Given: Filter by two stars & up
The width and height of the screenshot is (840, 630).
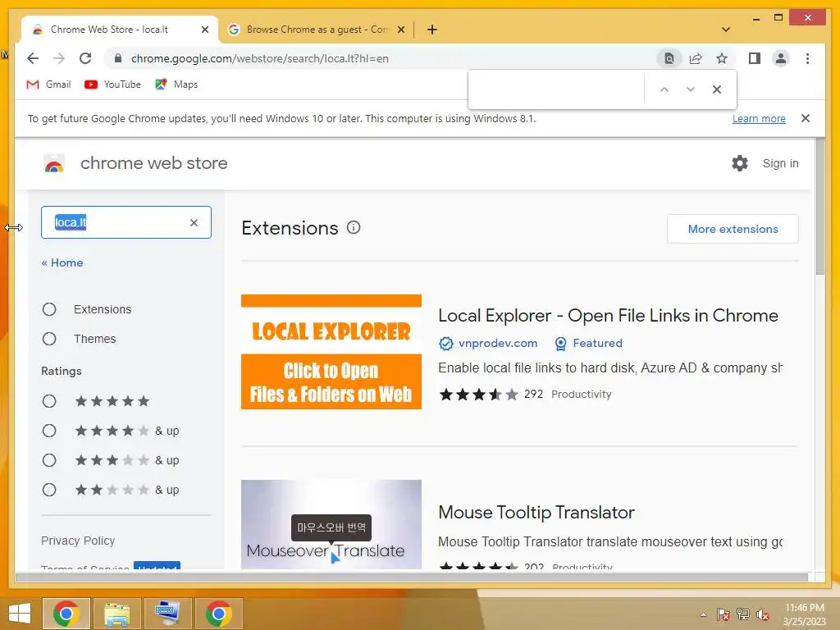Looking at the screenshot, I should 49,490.
